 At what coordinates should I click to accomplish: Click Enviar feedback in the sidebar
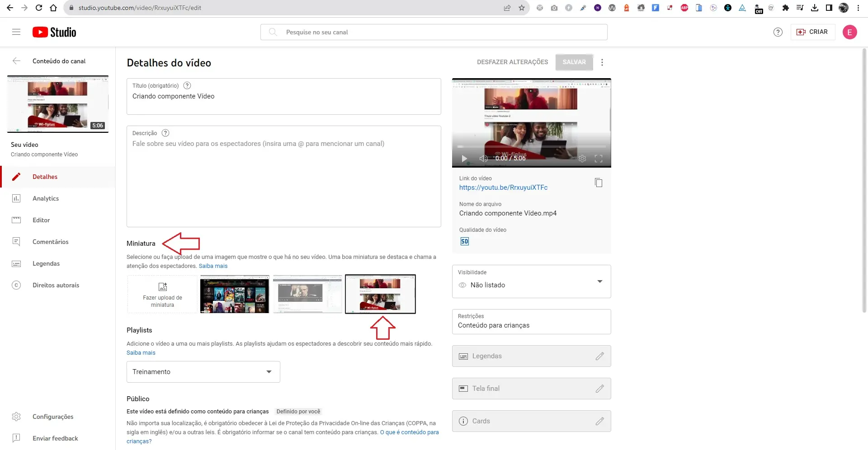[58, 438]
